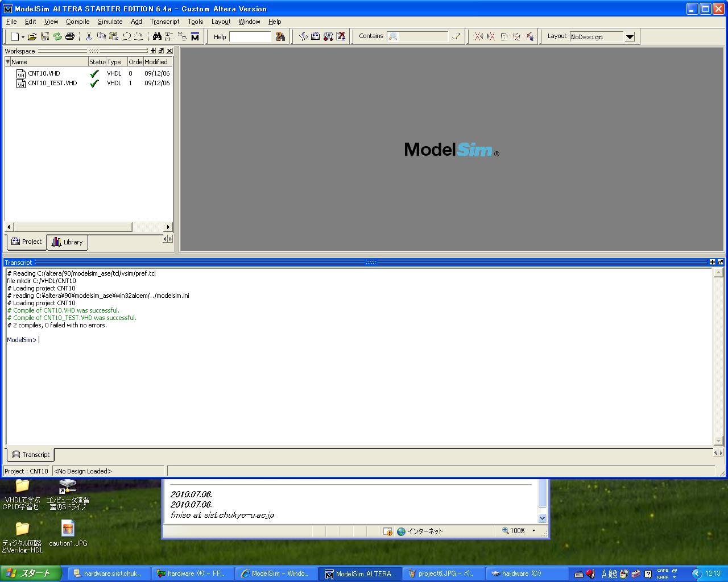Click the last icon in bookmark toolbar group
This screenshot has width=728, height=582.
pos(530,36)
